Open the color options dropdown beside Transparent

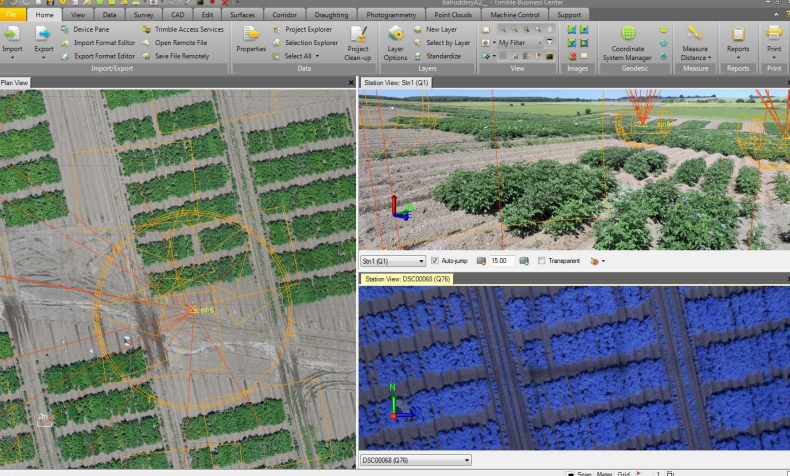point(599,261)
